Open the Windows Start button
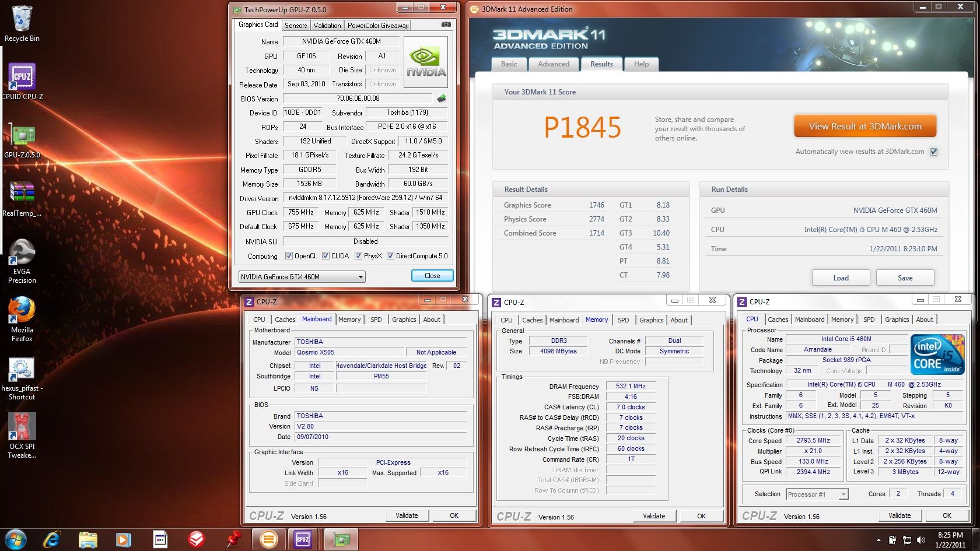 pos(15,539)
